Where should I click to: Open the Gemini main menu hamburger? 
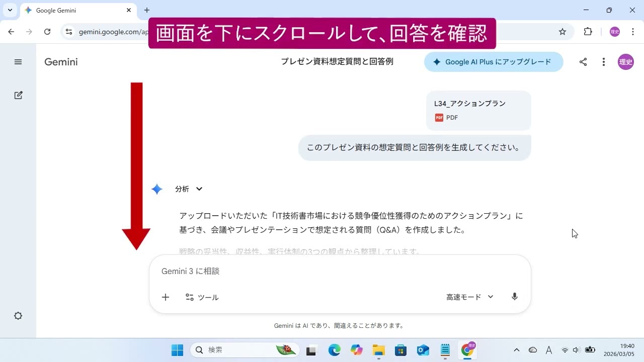point(18,62)
